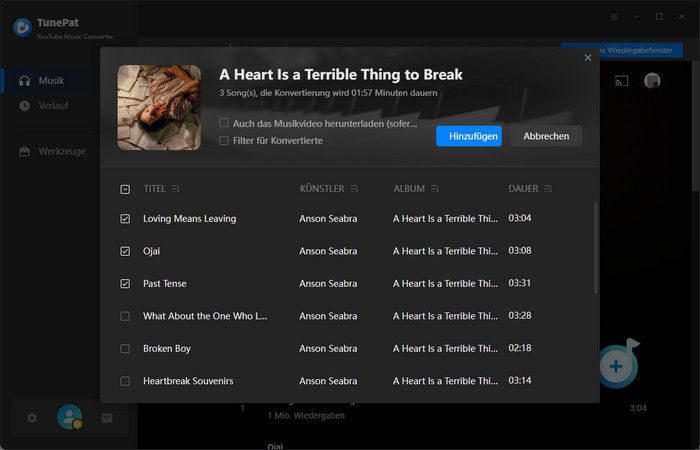Screen dimensions: 700x450
Task: Open the YouTube profile avatar
Action: pos(652,81)
